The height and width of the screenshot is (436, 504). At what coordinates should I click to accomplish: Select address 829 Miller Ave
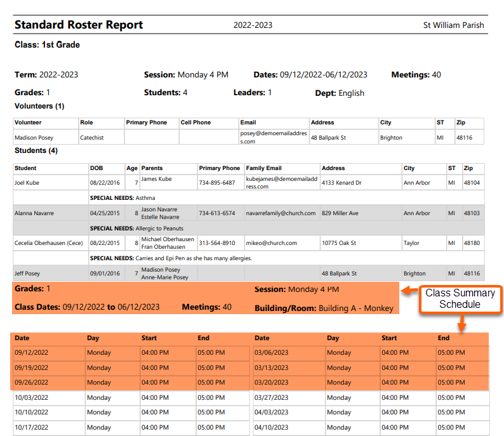pyautogui.click(x=340, y=213)
